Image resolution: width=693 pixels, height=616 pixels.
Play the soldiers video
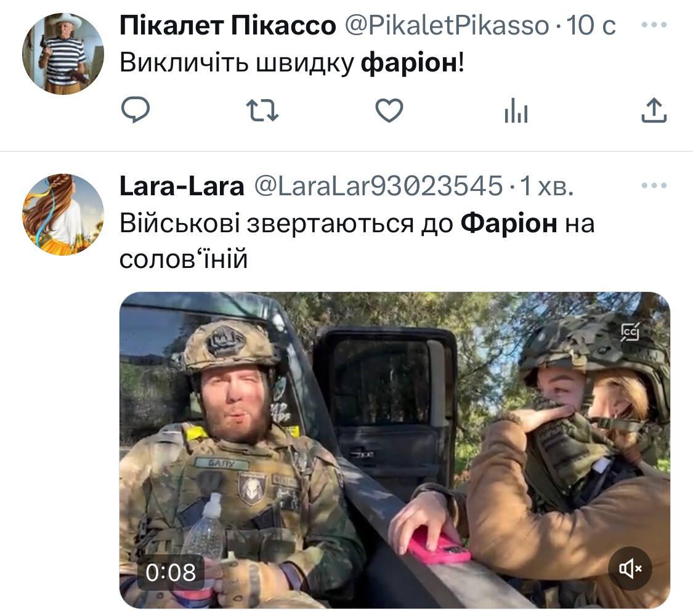pos(395,450)
